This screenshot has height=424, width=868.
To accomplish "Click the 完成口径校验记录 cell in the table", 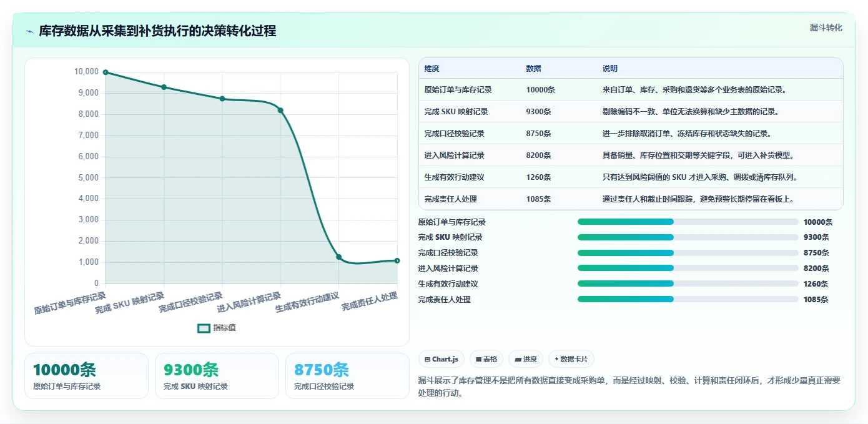I will pyautogui.click(x=454, y=134).
